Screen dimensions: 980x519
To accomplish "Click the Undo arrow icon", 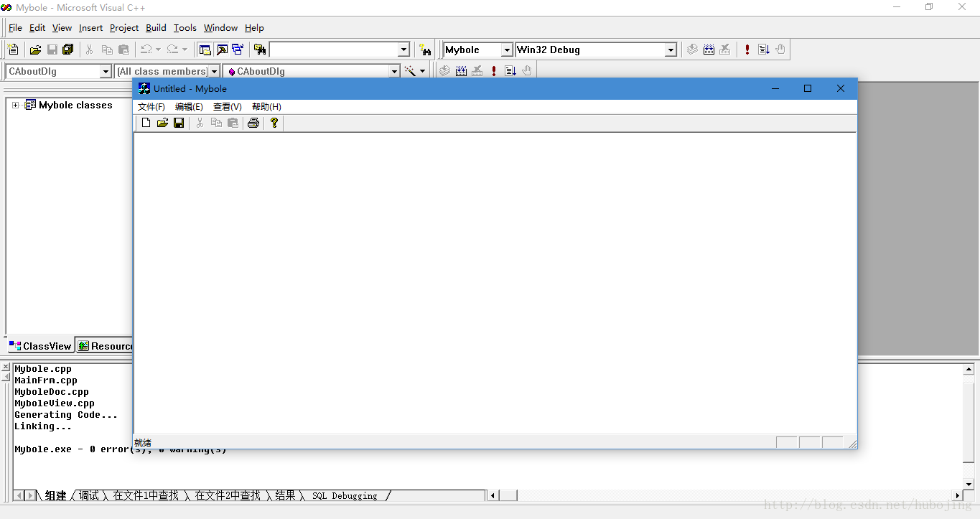I will click(146, 50).
